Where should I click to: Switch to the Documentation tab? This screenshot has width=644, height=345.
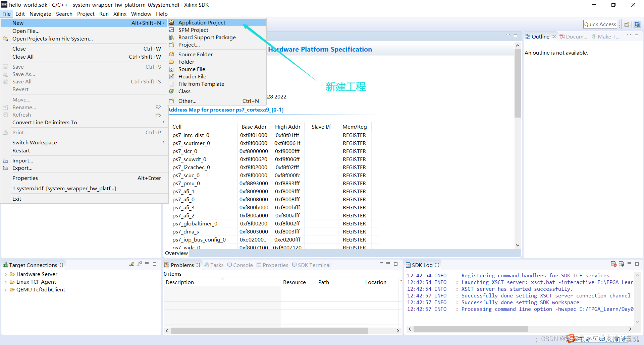[x=574, y=37]
